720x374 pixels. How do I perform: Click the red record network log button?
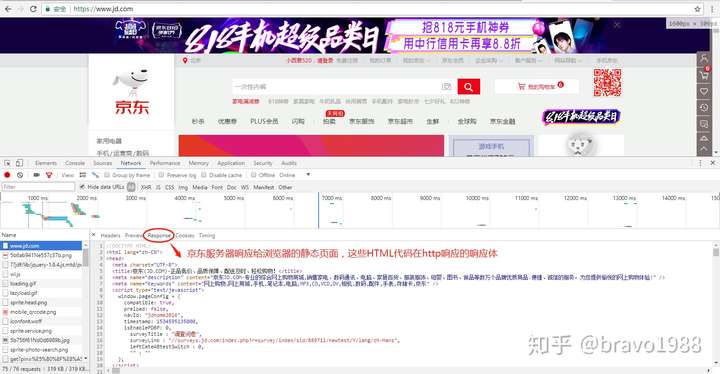coord(7,175)
